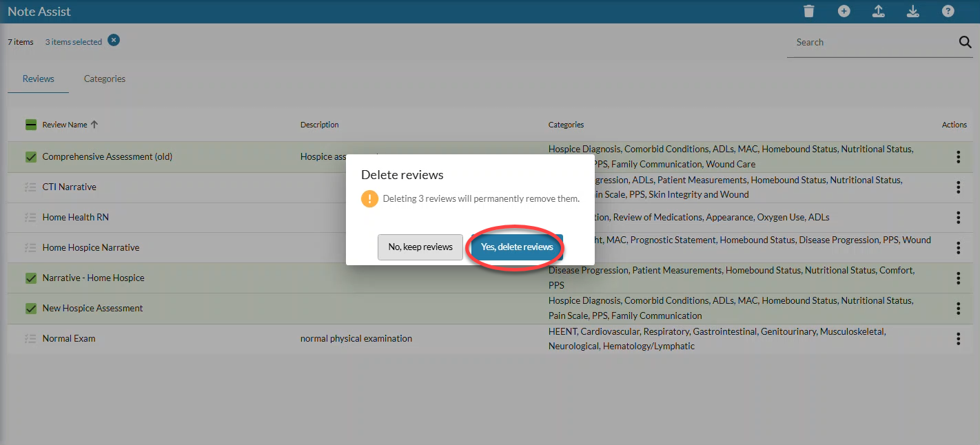Switch to the Categories tab
Screen dimensions: 980x445
pos(104,79)
